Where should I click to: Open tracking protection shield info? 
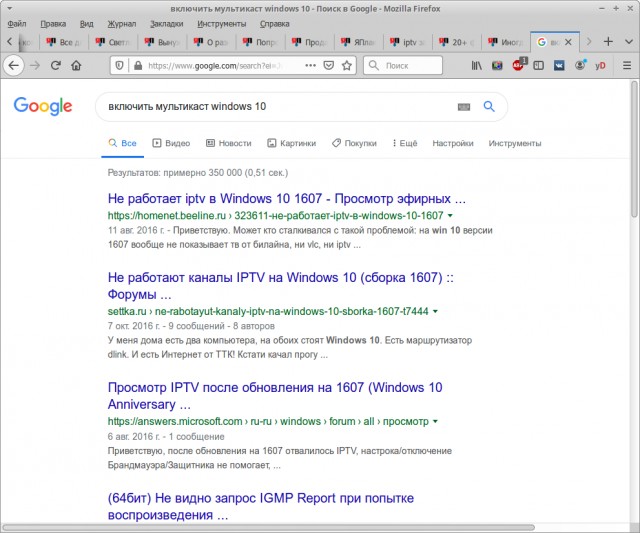[119, 65]
